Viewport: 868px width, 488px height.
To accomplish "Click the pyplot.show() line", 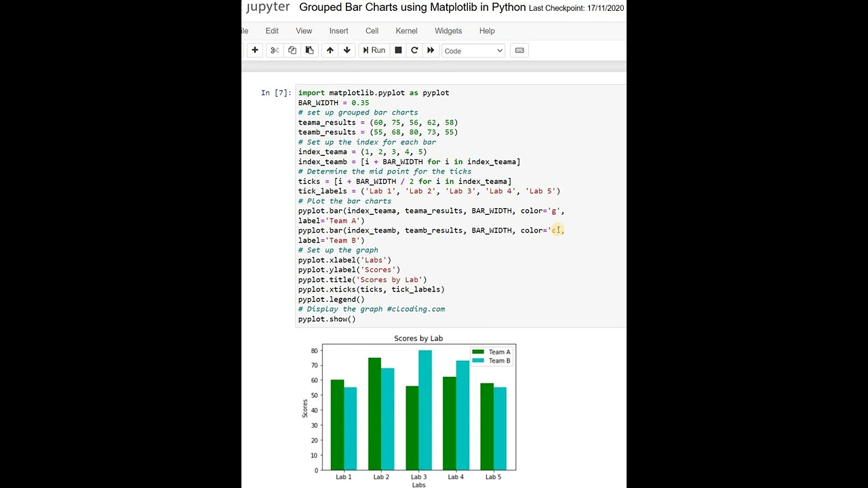I will coord(327,319).
